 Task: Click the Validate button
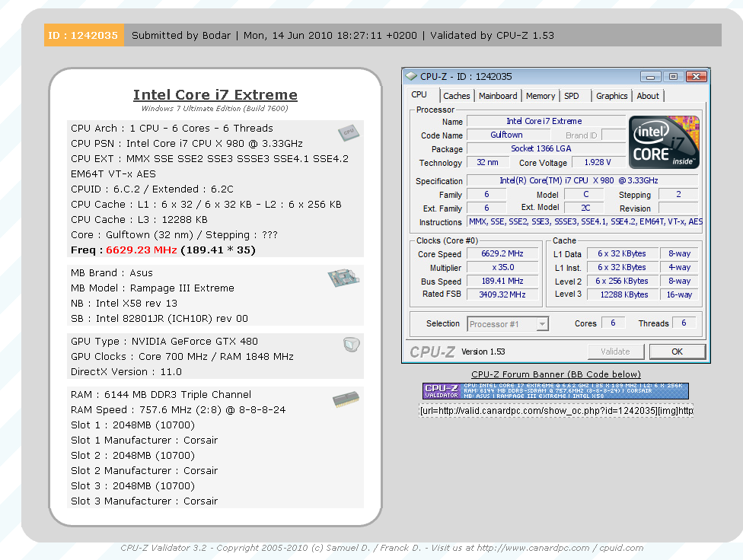pyautogui.click(x=616, y=352)
